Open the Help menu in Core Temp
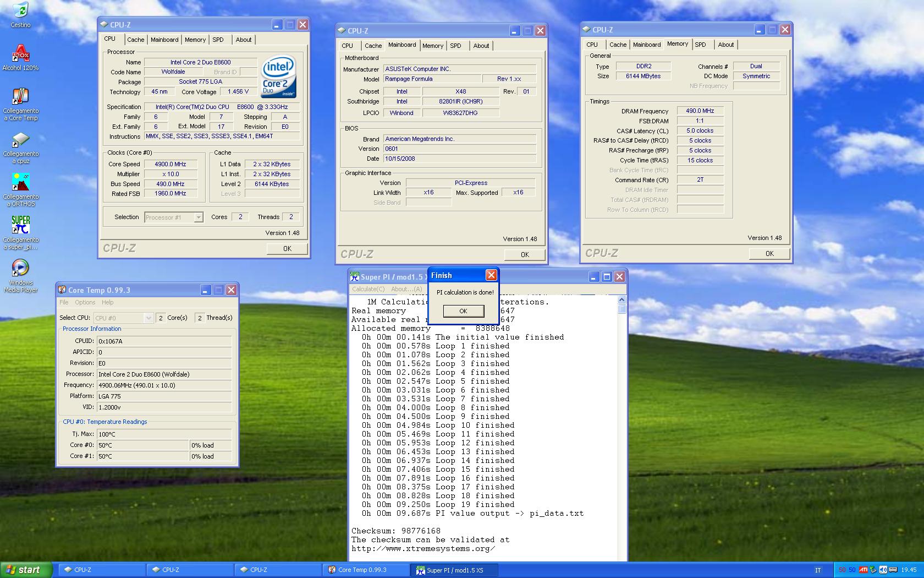The width and height of the screenshot is (924, 578). pos(108,302)
